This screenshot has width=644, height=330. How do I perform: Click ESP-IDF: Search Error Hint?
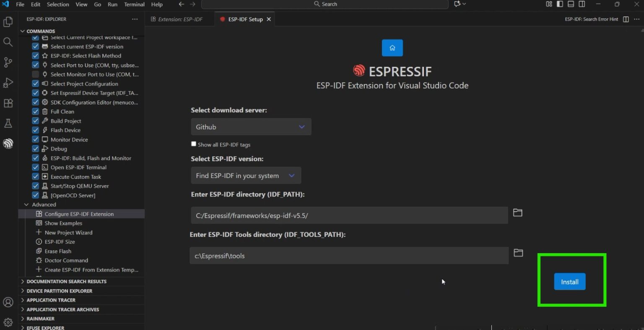coord(591,19)
